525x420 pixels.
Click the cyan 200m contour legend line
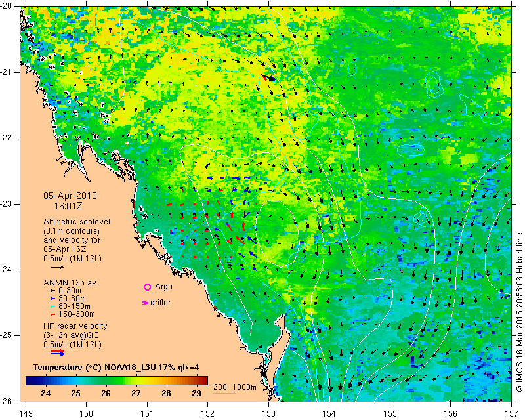point(224,393)
